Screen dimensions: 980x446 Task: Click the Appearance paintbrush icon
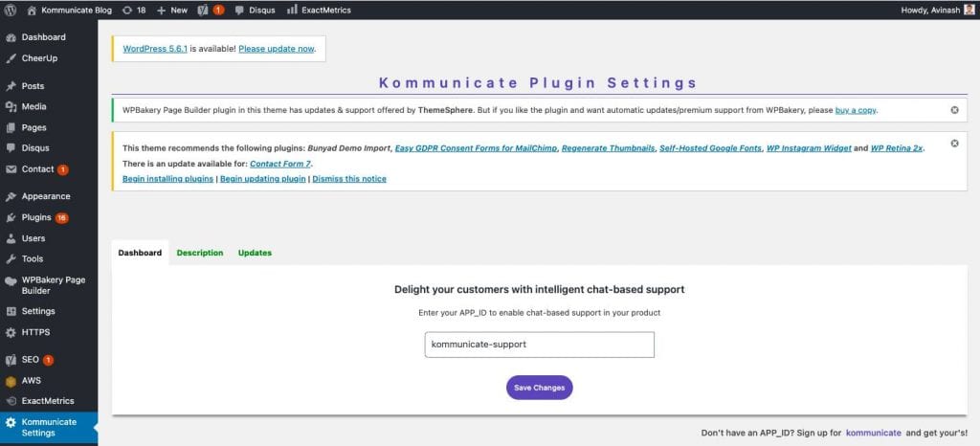[x=11, y=197]
